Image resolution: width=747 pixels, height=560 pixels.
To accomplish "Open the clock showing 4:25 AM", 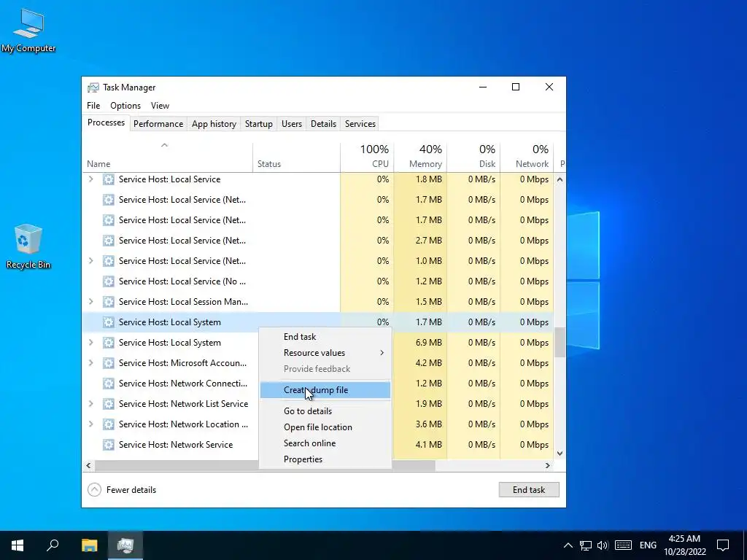I will point(684,545).
